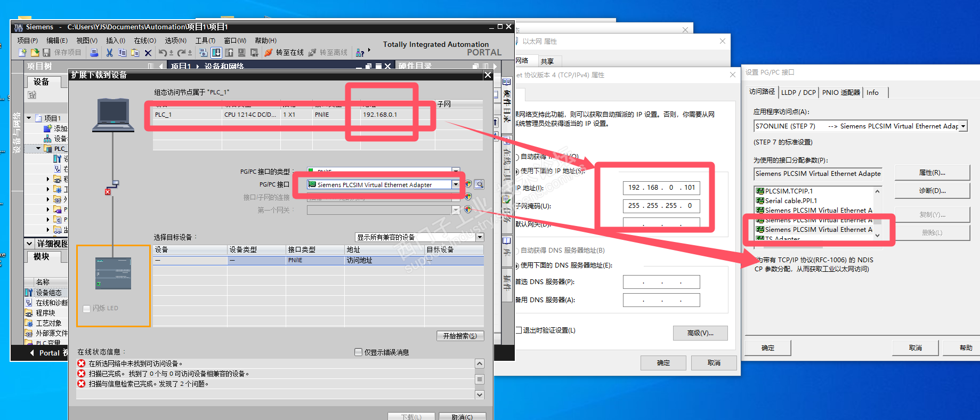
Task: Click 诊断(D)... button in PG/PC dialog
Action: [x=932, y=191]
